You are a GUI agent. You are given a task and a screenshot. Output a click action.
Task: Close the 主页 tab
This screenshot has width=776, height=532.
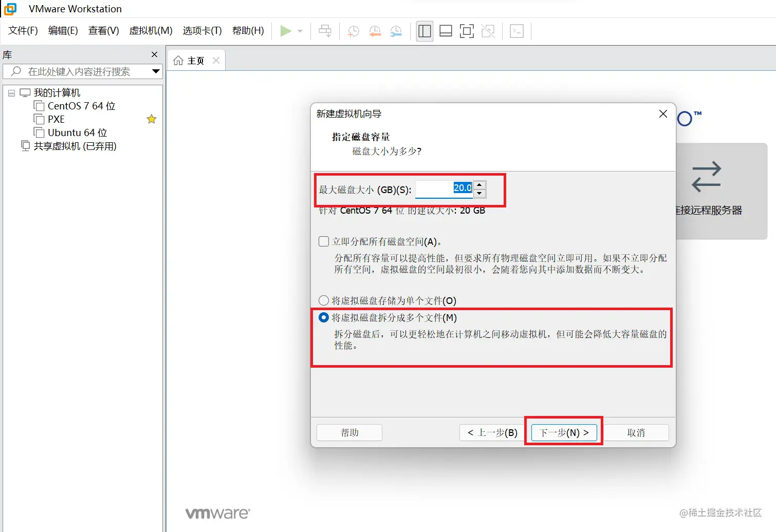(x=216, y=61)
